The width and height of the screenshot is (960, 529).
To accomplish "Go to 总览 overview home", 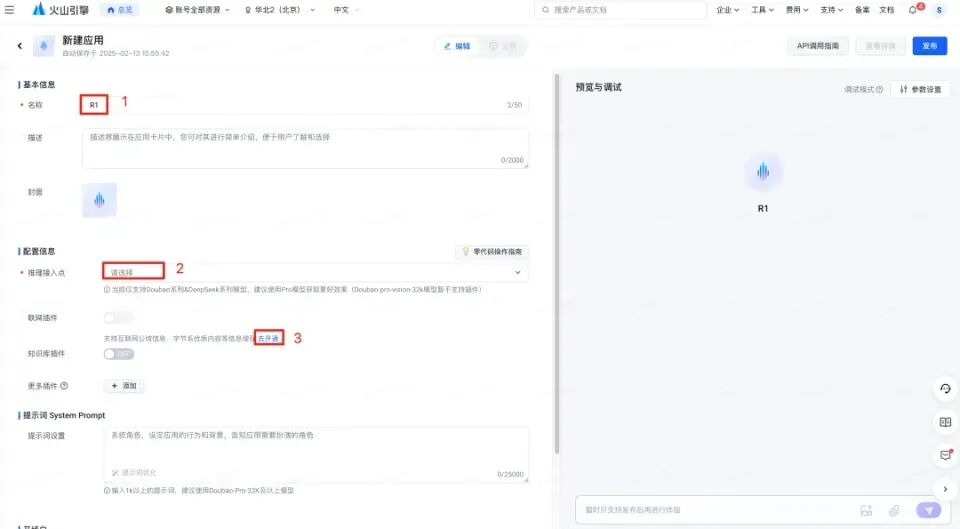I will tap(119, 10).
